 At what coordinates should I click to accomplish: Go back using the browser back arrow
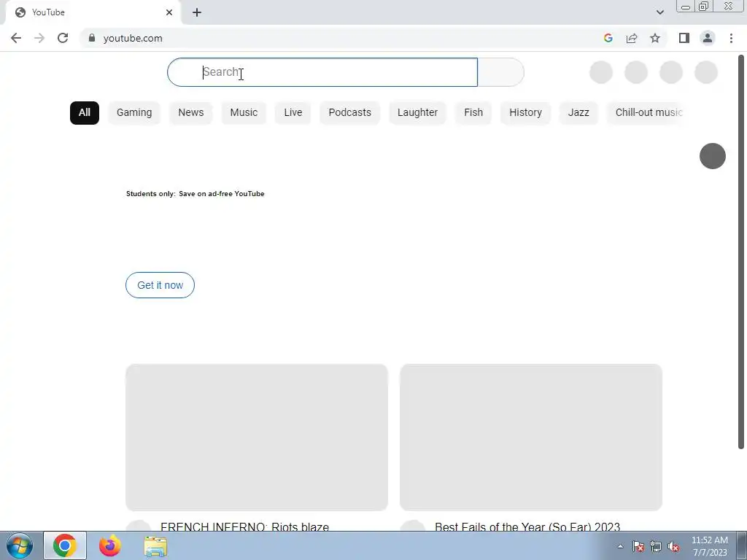(16, 38)
